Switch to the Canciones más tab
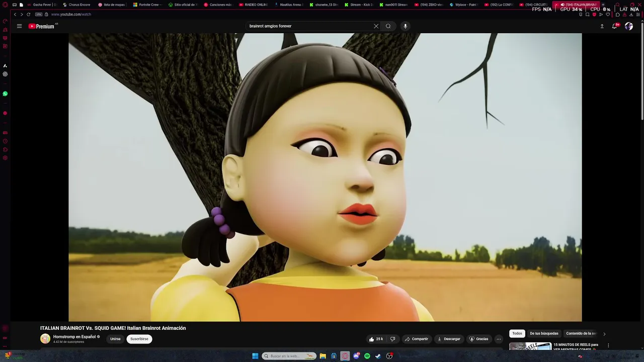644x362 pixels. click(217, 5)
